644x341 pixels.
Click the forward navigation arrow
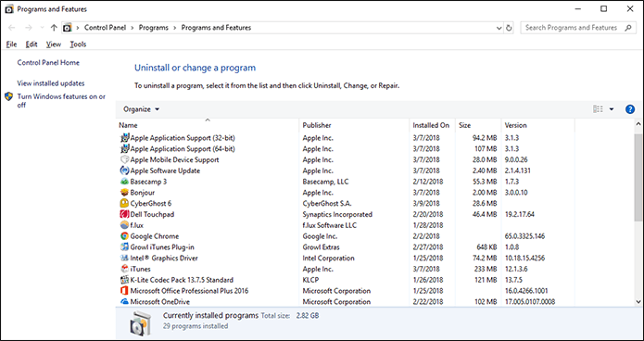point(29,28)
